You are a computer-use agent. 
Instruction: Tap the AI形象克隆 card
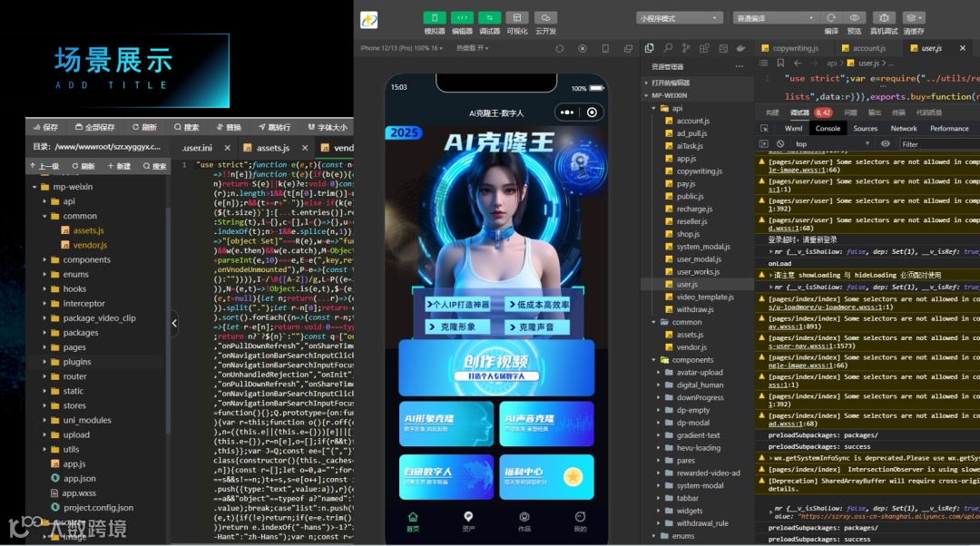pyautogui.click(x=446, y=424)
